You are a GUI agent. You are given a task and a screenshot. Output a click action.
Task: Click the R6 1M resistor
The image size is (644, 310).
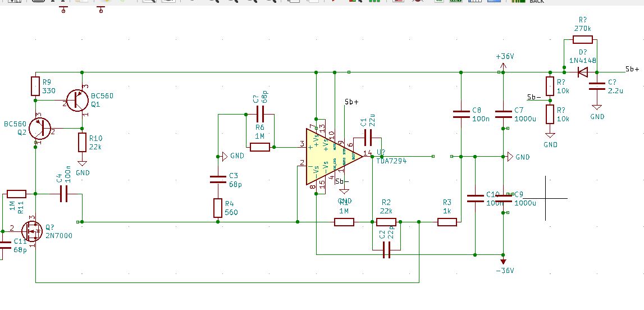pos(260,147)
